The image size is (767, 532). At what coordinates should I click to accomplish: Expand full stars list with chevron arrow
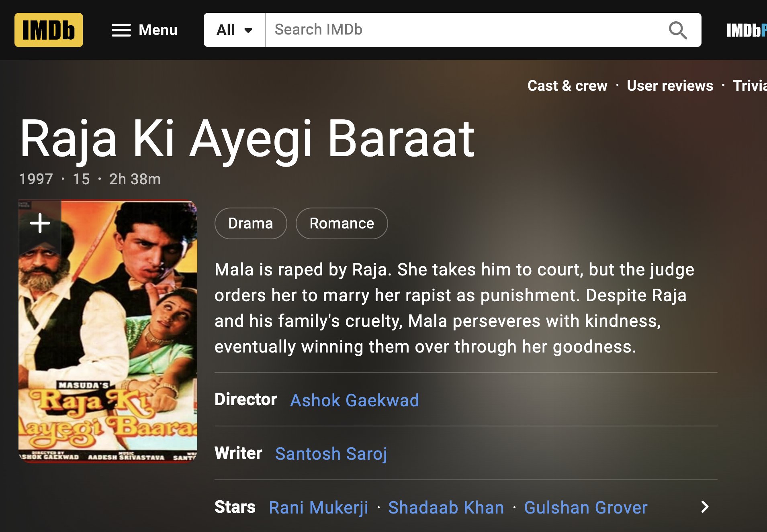click(705, 507)
